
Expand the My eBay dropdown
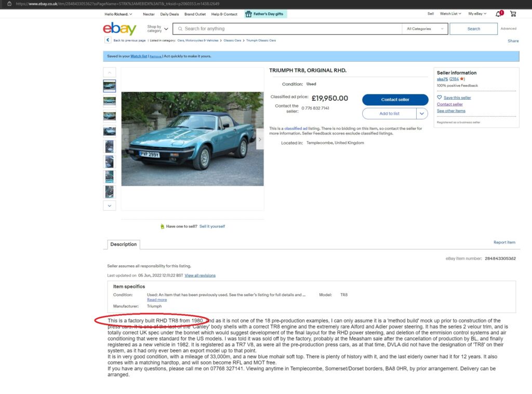click(477, 13)
